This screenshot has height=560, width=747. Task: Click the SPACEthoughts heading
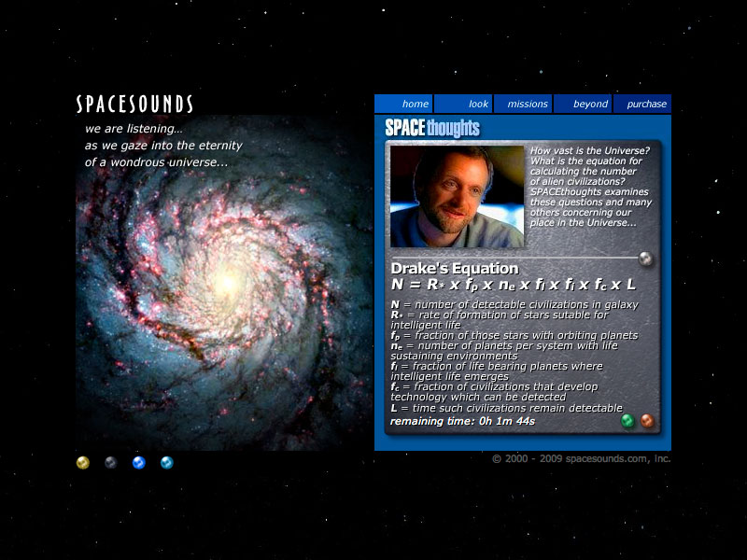(432, 128)
